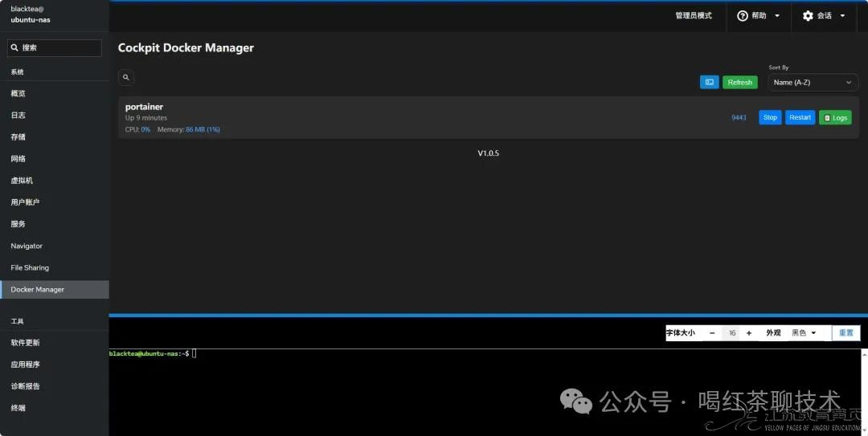Click the session gear icon
Image resolution: width=868 pixels, height=436 pixels.
808,15
